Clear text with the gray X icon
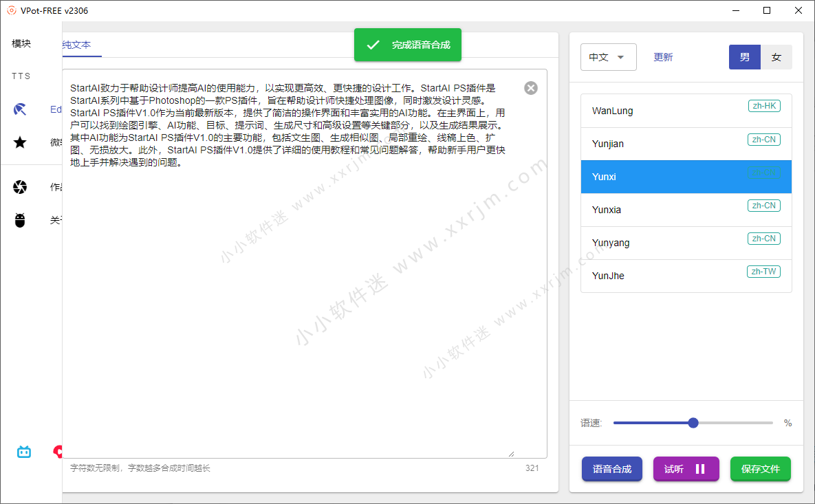Screen dimensions: 815x504 (x=530, y=88)
